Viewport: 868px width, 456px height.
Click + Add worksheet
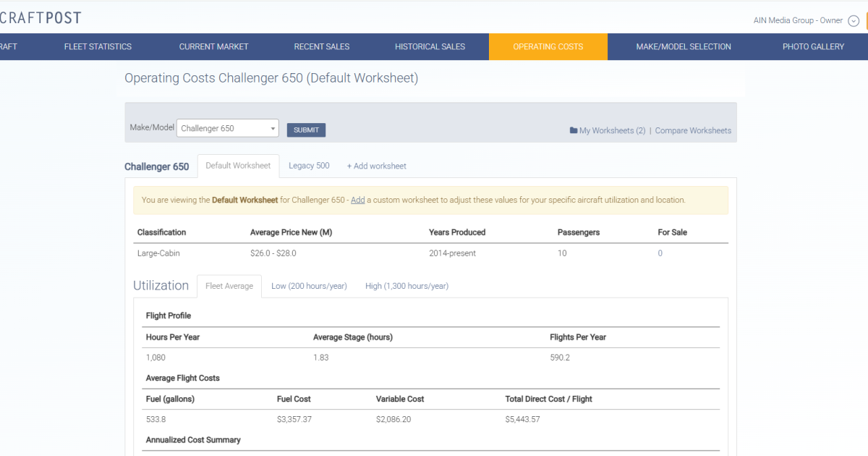376,166
